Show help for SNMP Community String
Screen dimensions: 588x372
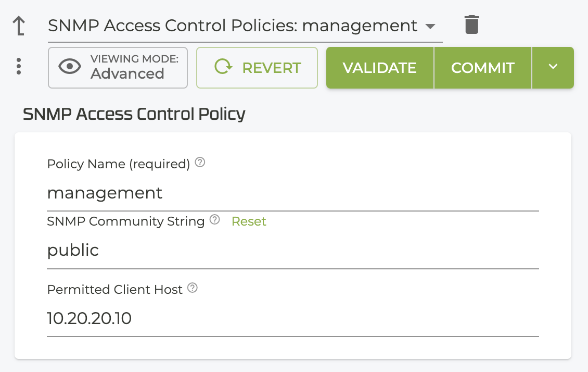click(214, 220)
